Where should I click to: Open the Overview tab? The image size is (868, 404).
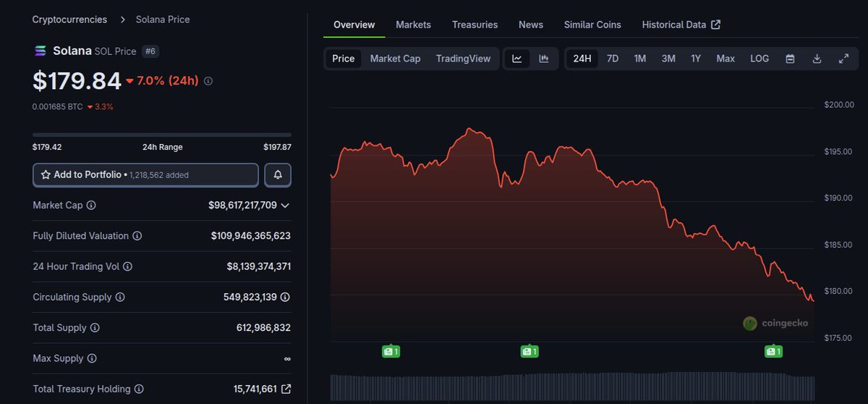point(354,25)
